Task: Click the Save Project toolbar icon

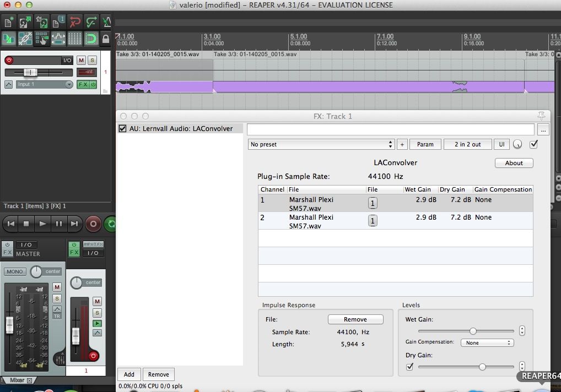Action: point(41,22)
